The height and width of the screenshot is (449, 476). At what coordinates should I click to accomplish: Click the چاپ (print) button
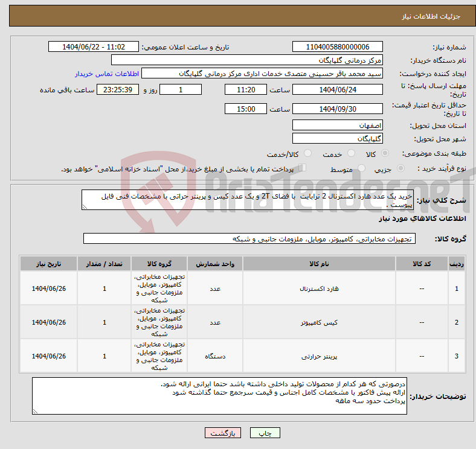[x=265, y=433]
